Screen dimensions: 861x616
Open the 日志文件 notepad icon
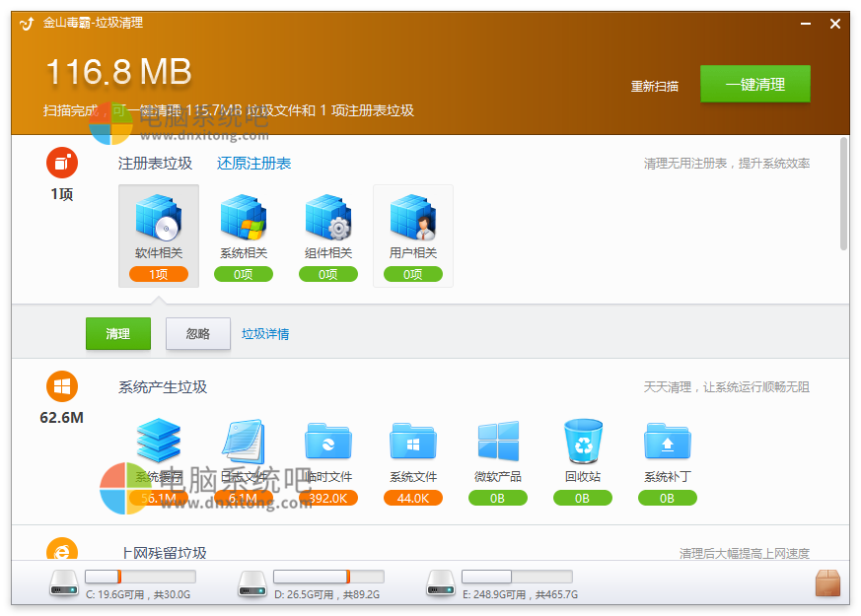pyautogui.click(x=244, y=441)
